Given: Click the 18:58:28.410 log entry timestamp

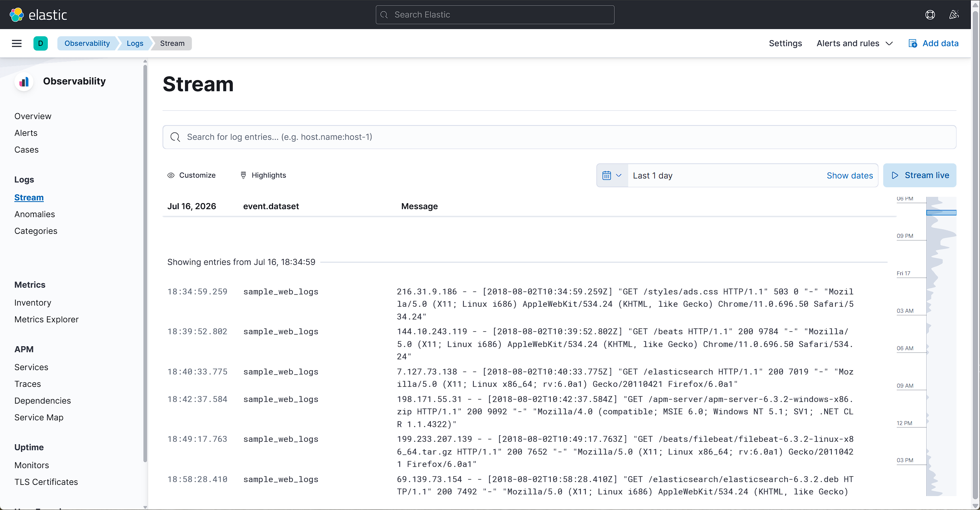Looking at the screenshot, I should click(197, 479).
